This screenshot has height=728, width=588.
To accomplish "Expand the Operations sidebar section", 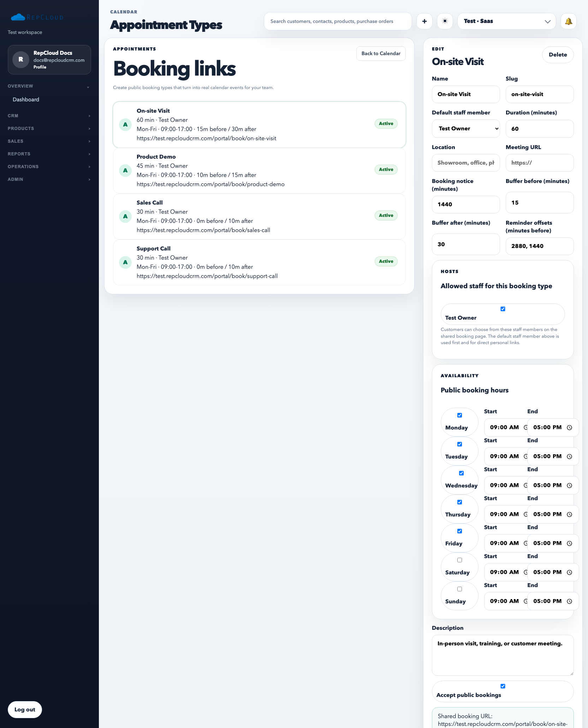I will [49, 167].
